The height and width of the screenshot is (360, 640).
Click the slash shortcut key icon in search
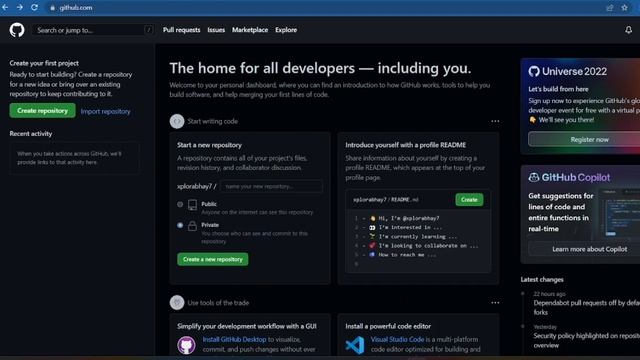pyautogui.click(x=149, y=30)
